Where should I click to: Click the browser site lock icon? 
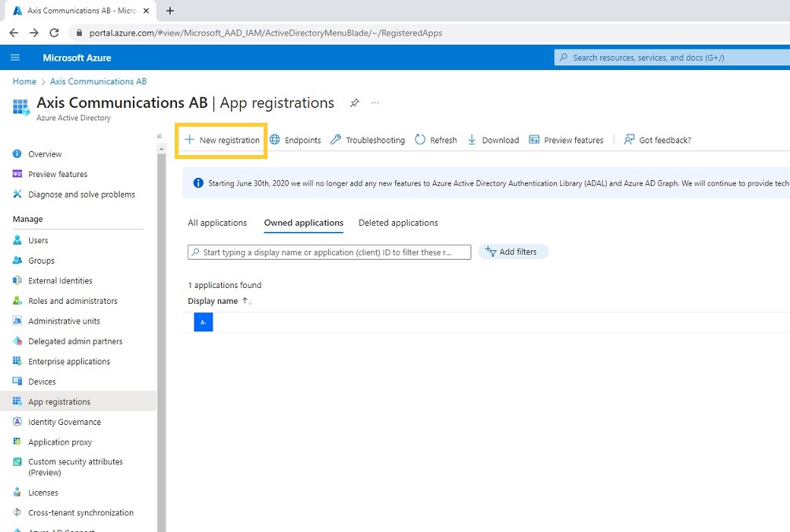point(79,33)
